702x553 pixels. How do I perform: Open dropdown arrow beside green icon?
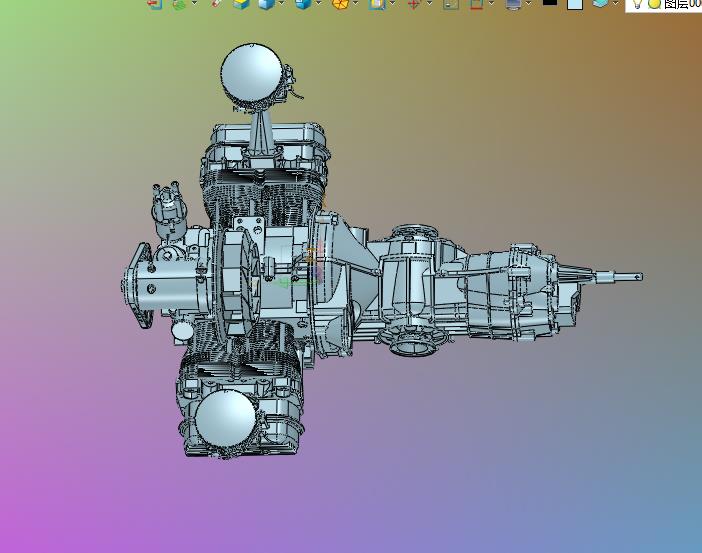(x=195, y=3)
